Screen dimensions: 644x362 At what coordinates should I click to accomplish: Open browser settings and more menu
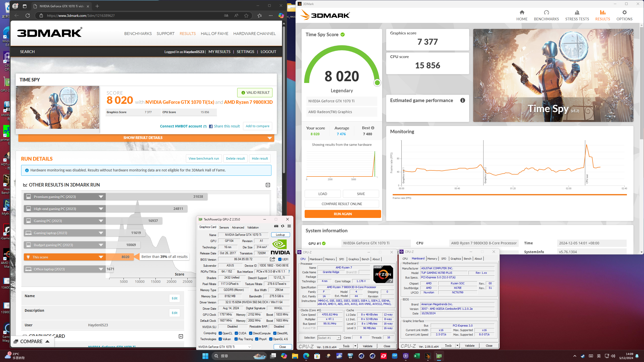[x=271, y=16]
